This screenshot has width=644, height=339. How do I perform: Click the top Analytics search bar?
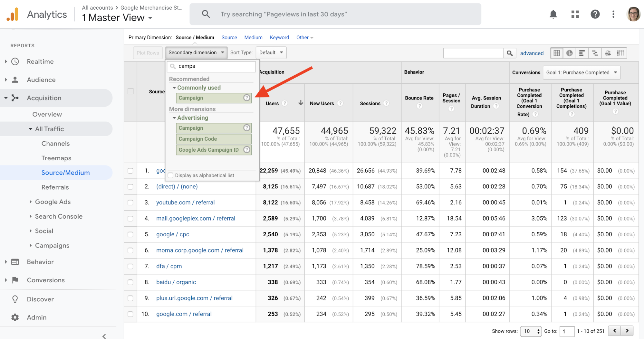pyautogui.click(x=335, y=14)
